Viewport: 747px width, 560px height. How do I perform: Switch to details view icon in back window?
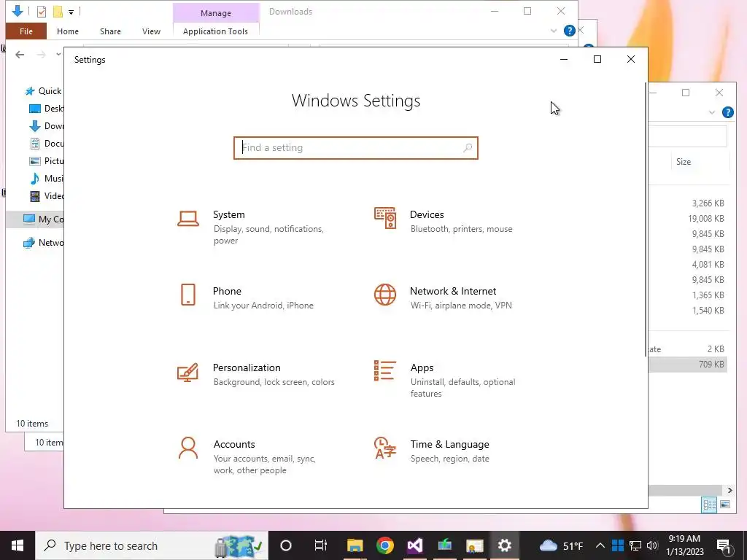(709, 505)
